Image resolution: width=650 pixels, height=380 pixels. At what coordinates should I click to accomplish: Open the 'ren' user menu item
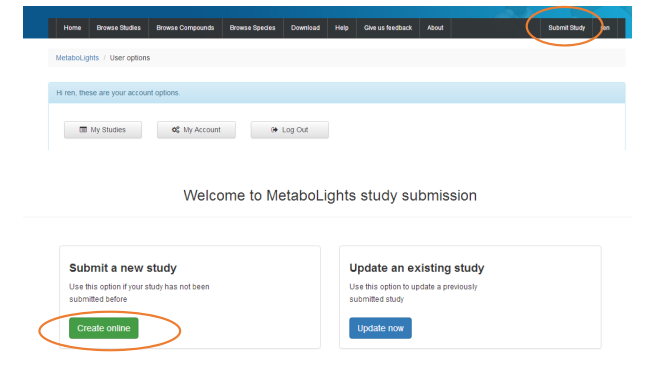click(605, 28)
